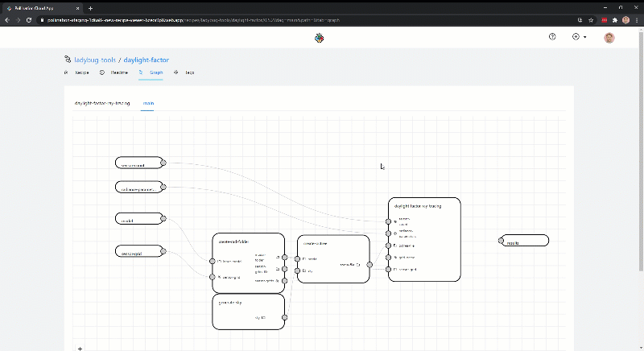Go back in browser history
Screen dimensions: 644x351
(x=7, y=20)
